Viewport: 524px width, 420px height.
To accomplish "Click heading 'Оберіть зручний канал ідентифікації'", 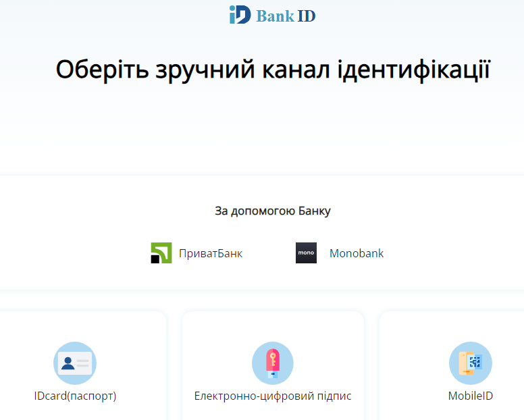I will (x=273, y=70).
